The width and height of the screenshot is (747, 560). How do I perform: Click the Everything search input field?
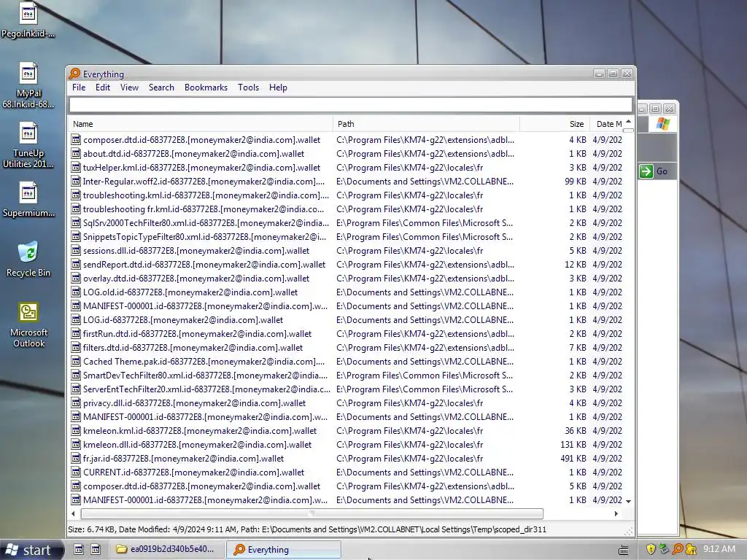(x=351, y=104)
